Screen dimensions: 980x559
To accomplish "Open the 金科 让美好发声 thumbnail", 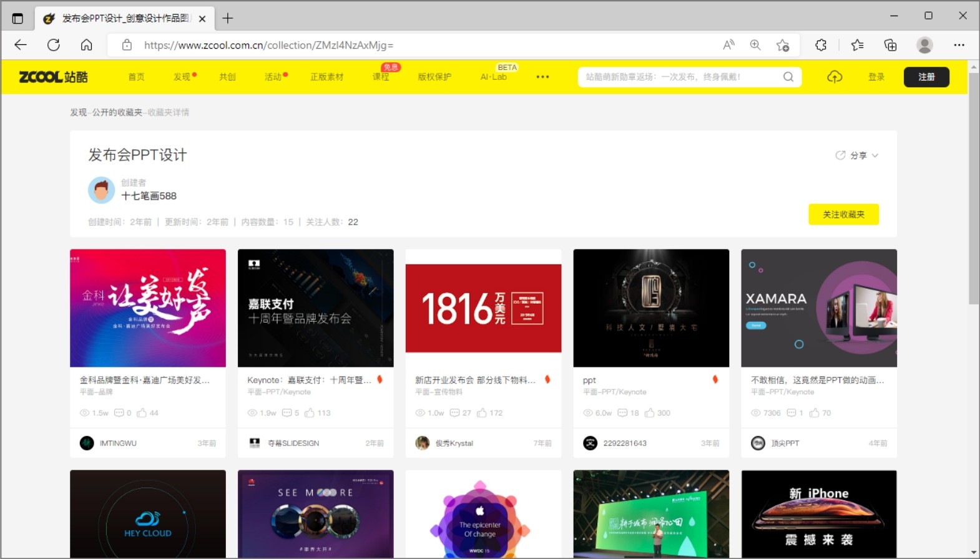I will click(x=148, y=308).
